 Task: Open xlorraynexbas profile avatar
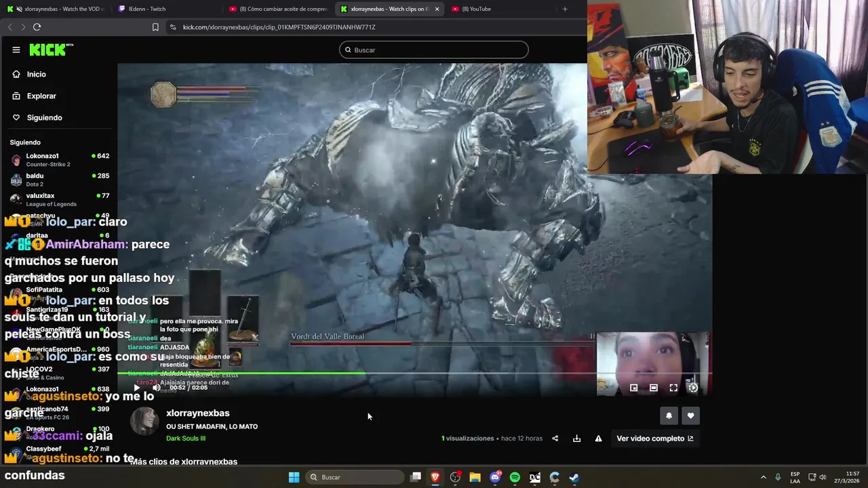click(144, 422)
